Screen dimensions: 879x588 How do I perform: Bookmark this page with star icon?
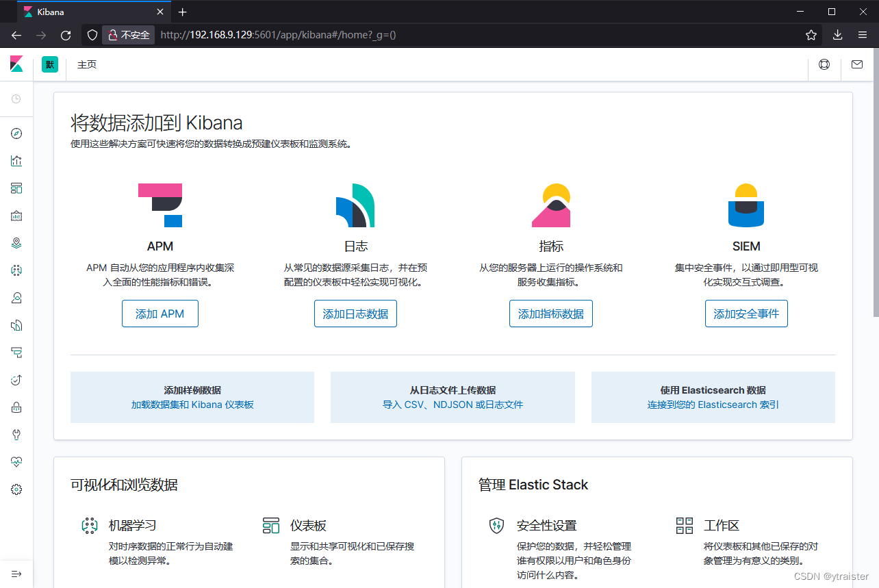tap(811, 35)
